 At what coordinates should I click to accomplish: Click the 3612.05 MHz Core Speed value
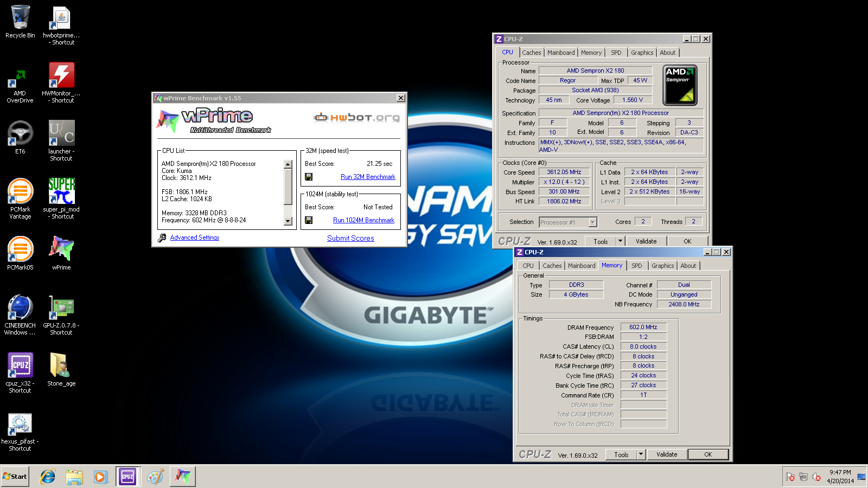[x=564, y=172]
